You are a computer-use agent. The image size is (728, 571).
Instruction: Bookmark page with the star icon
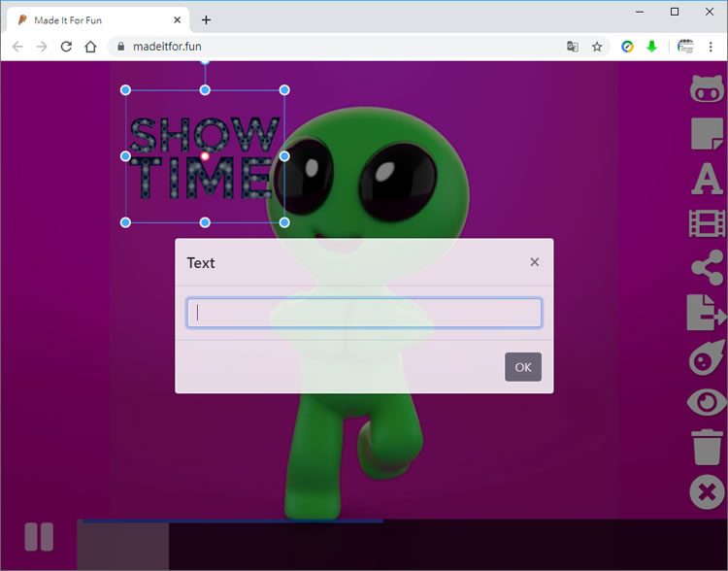pos(597,47)
